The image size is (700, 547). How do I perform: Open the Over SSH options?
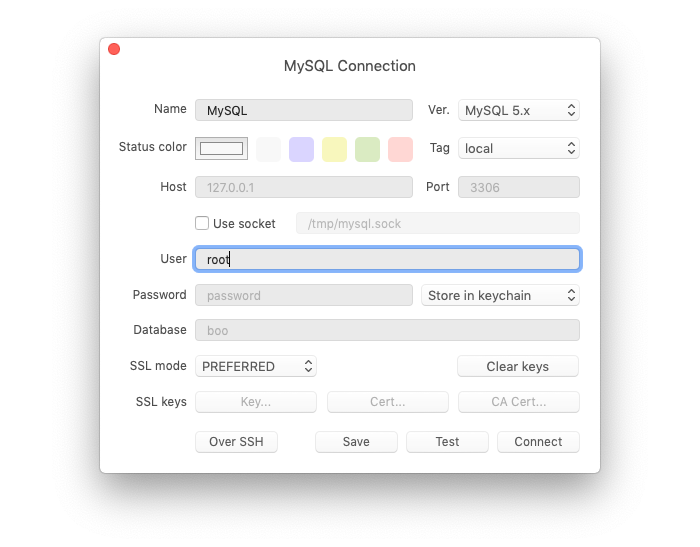pos(236,442)
